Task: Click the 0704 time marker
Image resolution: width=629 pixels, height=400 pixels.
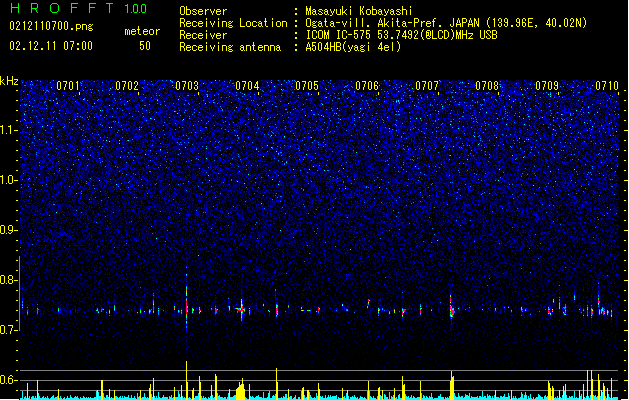Action: (x=247, y=86)
